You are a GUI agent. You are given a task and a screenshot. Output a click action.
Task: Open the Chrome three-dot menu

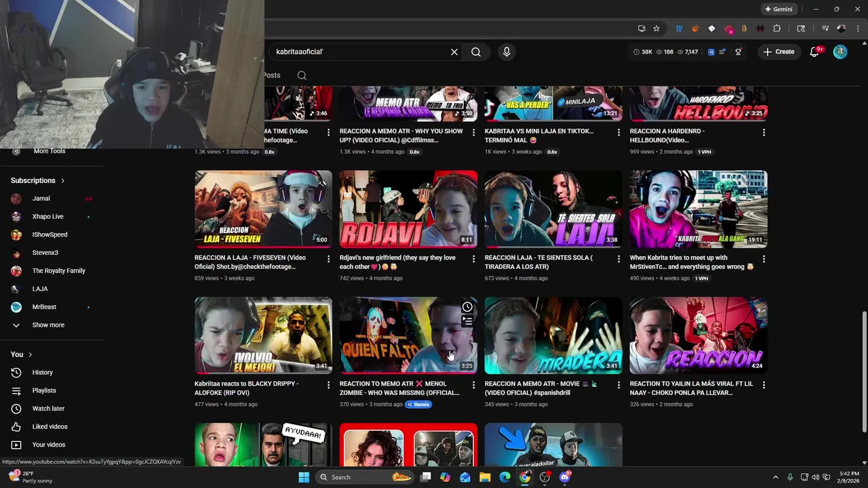tap(856, 28)
